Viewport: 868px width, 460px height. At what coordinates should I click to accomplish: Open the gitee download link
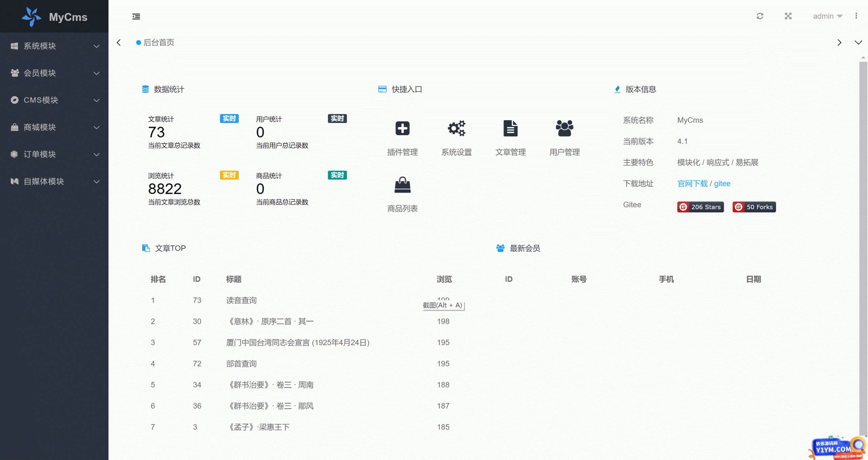coord(722,184)
